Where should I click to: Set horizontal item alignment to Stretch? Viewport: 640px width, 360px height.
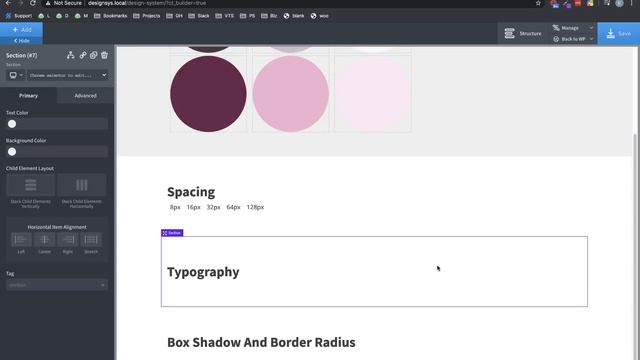pos(91,240)
